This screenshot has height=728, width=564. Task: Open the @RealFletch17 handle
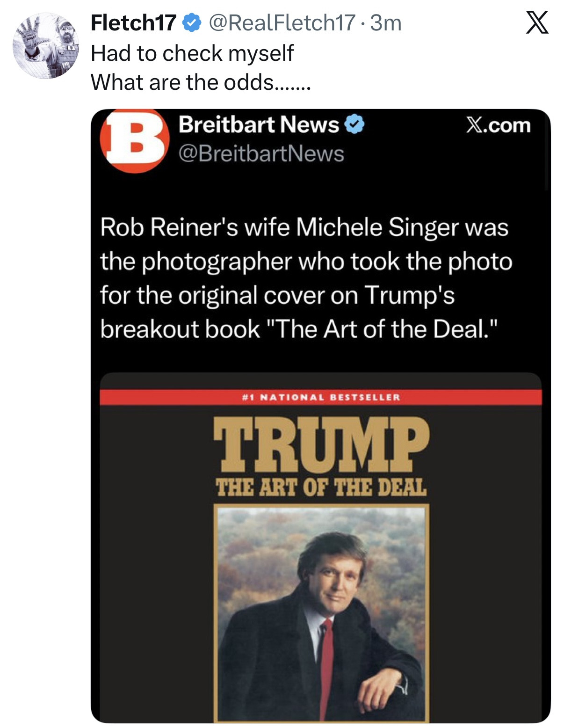pyautogui.click(x=282, y=22)
